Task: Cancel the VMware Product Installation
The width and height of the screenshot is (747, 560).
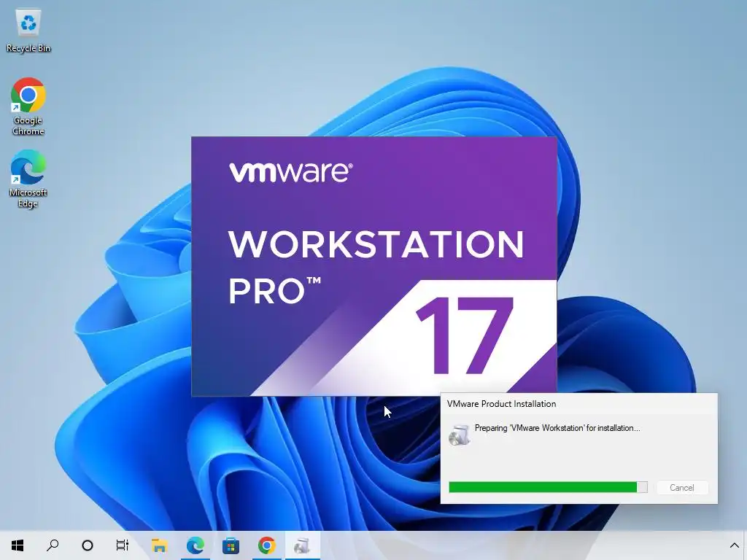Action: coord(682,488)
